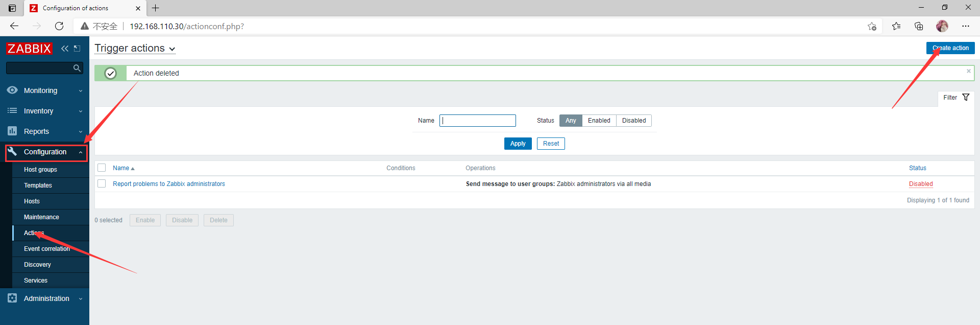Click the Filter funnel icon
980x325 pixels.
point(966,97)
